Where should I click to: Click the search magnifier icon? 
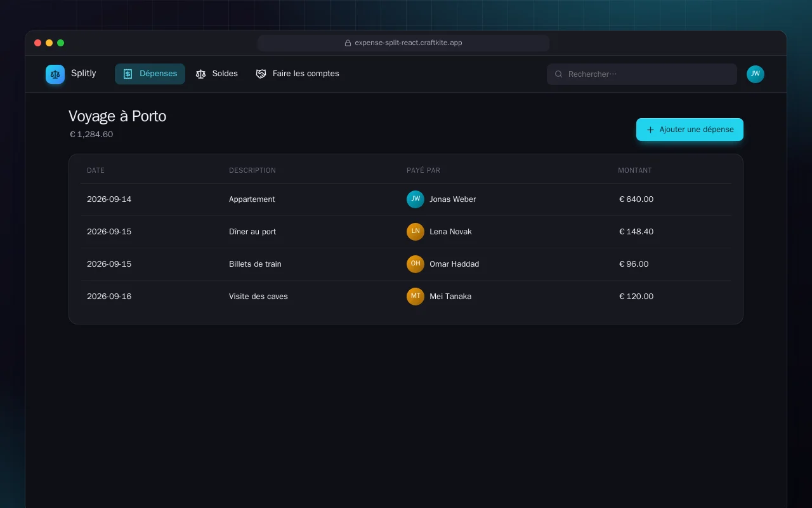(x=559, y=74)
